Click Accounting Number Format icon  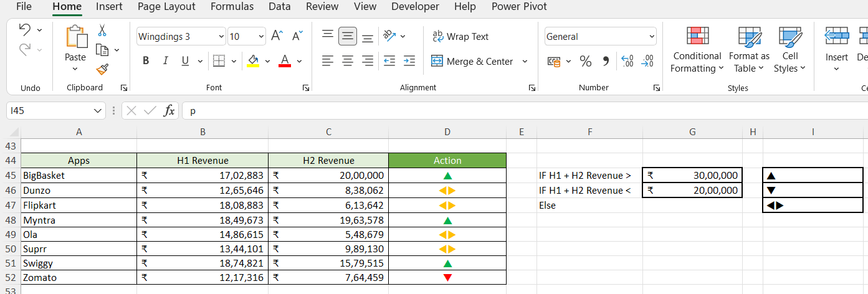click(x=553, y=61)
